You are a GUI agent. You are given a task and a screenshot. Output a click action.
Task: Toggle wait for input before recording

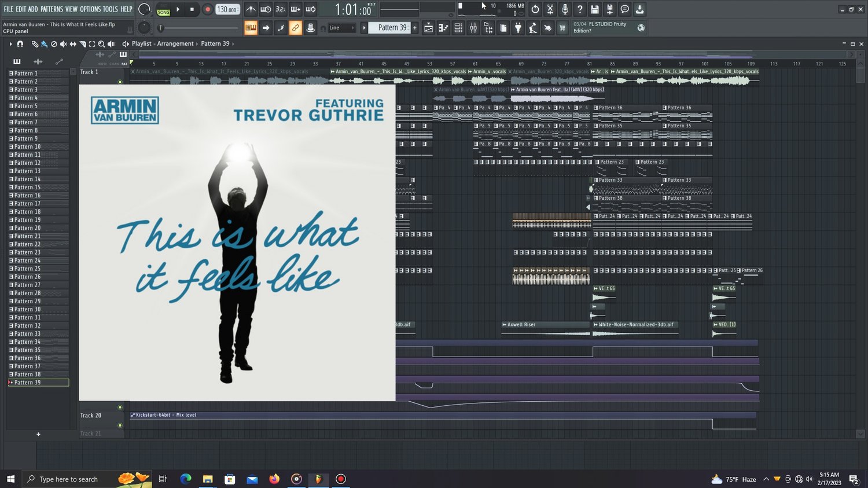pos(266,9)
